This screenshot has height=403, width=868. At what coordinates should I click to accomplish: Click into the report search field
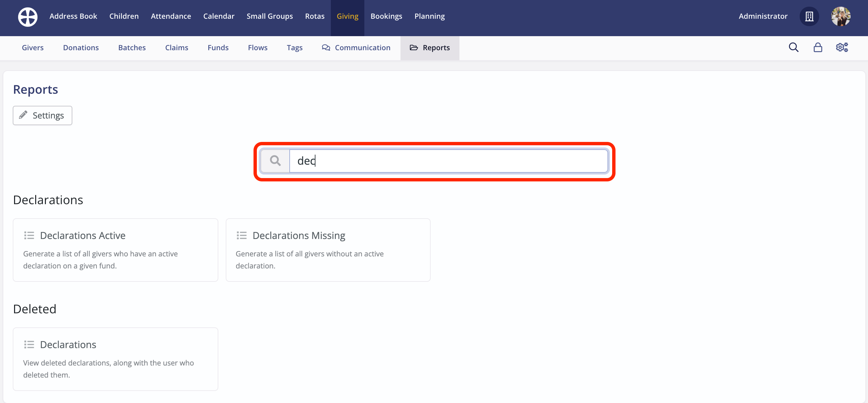[448, 161]
